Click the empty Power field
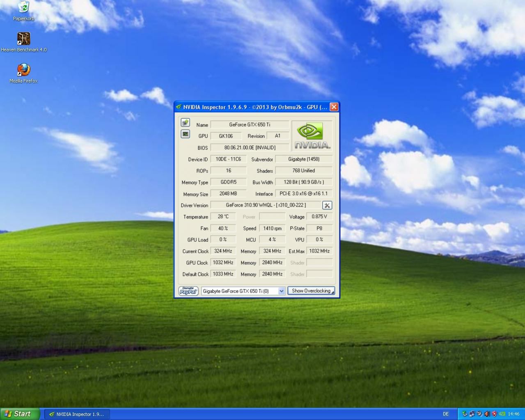This screenshot has width=525, height=420. (x=272, y=216)
